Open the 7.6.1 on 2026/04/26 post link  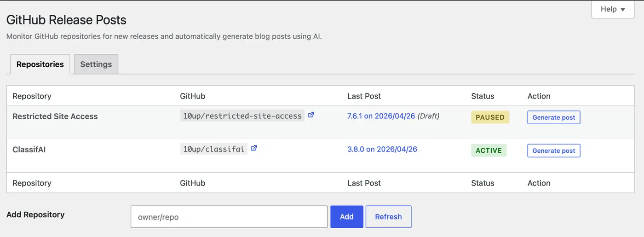click(x=381, y=116)
